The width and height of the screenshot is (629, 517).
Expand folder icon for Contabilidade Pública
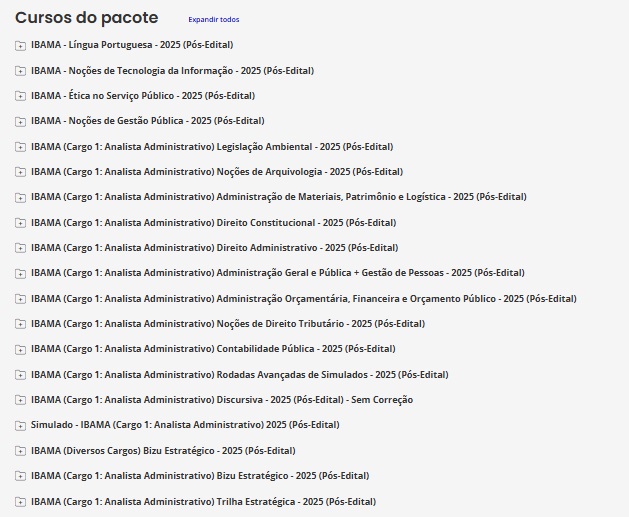20,349
